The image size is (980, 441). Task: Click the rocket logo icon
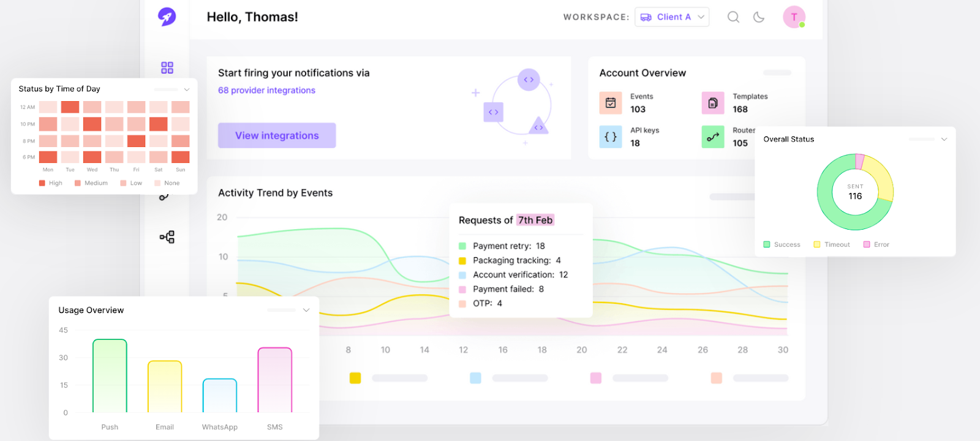(167, 17)
